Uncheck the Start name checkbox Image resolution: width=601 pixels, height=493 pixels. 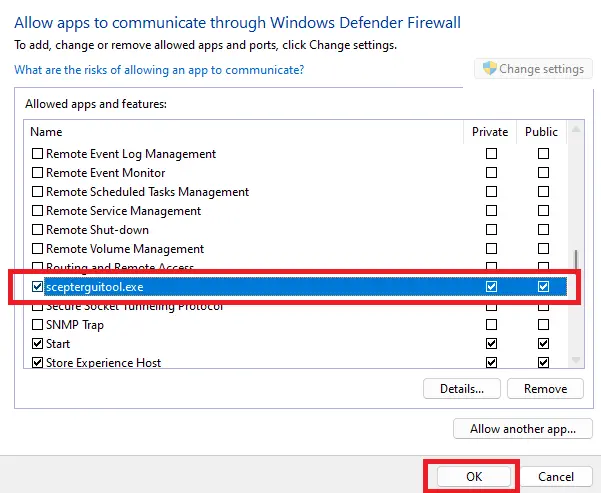click(37, 343)
